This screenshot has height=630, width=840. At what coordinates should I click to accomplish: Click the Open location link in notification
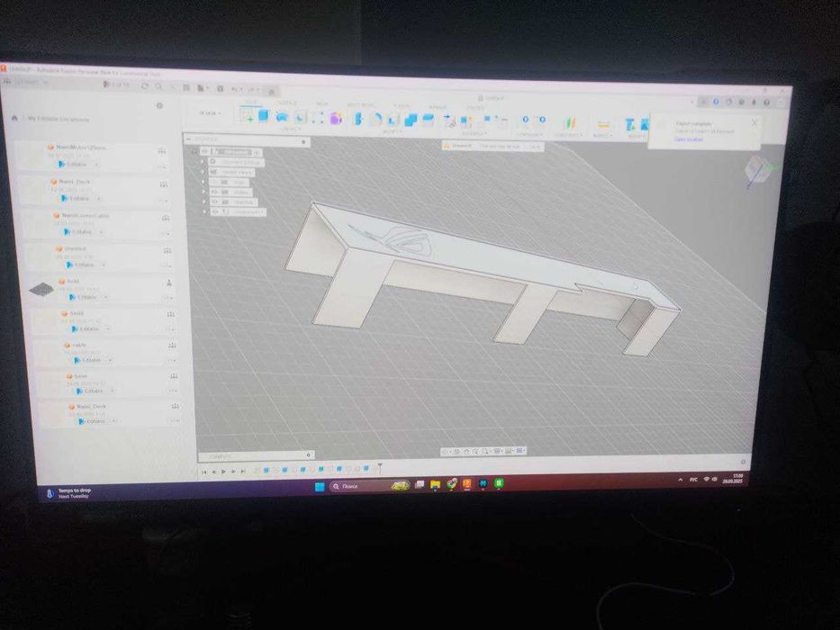coord(689,139)
